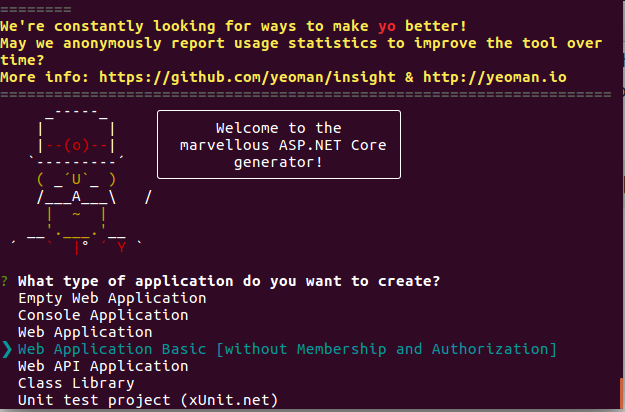This screenshot has width=625, height=412.
Task: Select the Empty Web Application option
Action: point(112,298)
